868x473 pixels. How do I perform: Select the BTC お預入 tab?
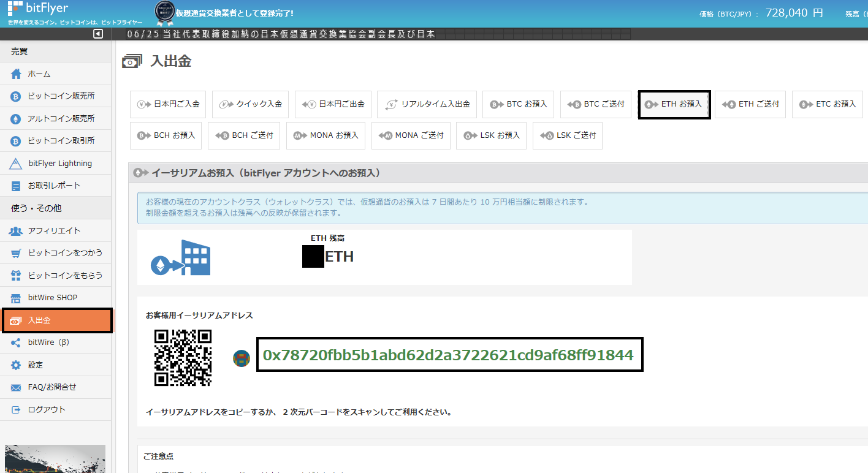click(x=519, y=104)
